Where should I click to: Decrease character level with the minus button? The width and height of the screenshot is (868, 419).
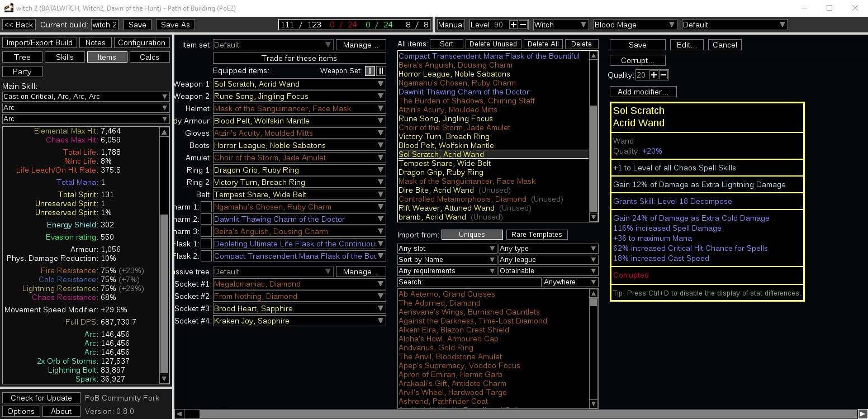click(523, 25)
